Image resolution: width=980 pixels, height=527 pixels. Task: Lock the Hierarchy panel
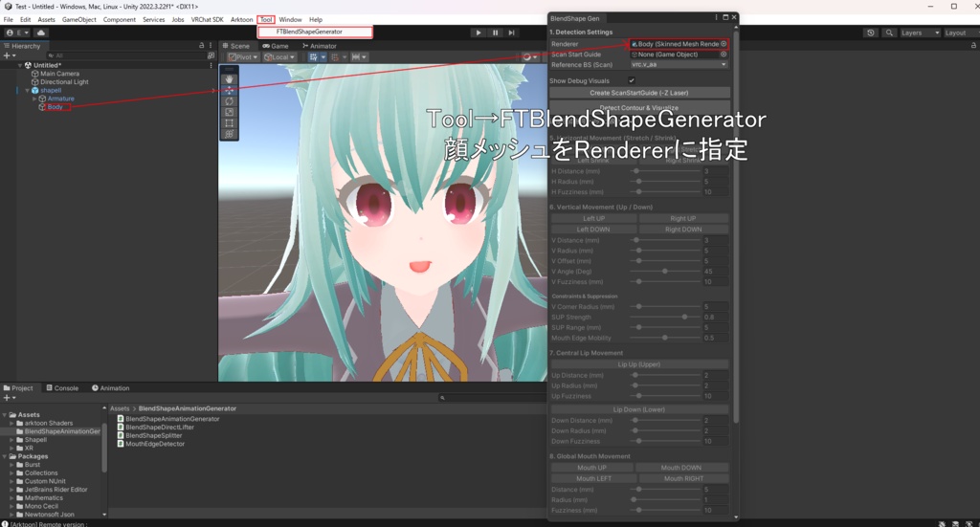tap(201, 46)
